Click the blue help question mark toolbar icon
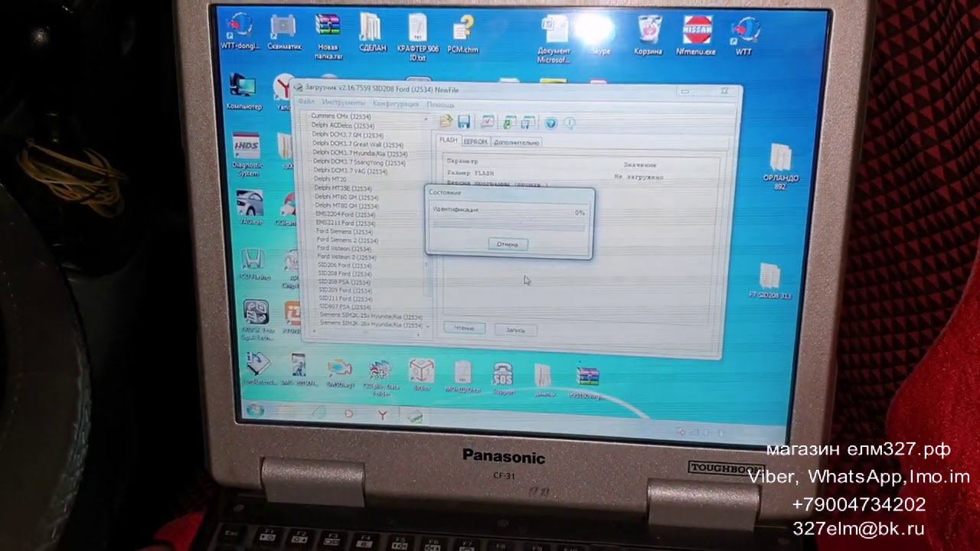This screenshot has width=980, height=551. pos(550,123)
